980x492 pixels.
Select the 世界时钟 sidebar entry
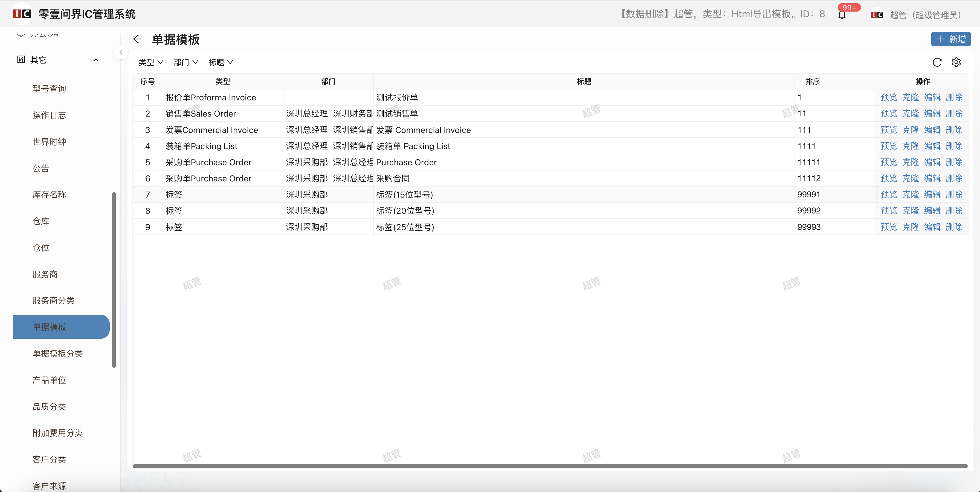(49, 141)
